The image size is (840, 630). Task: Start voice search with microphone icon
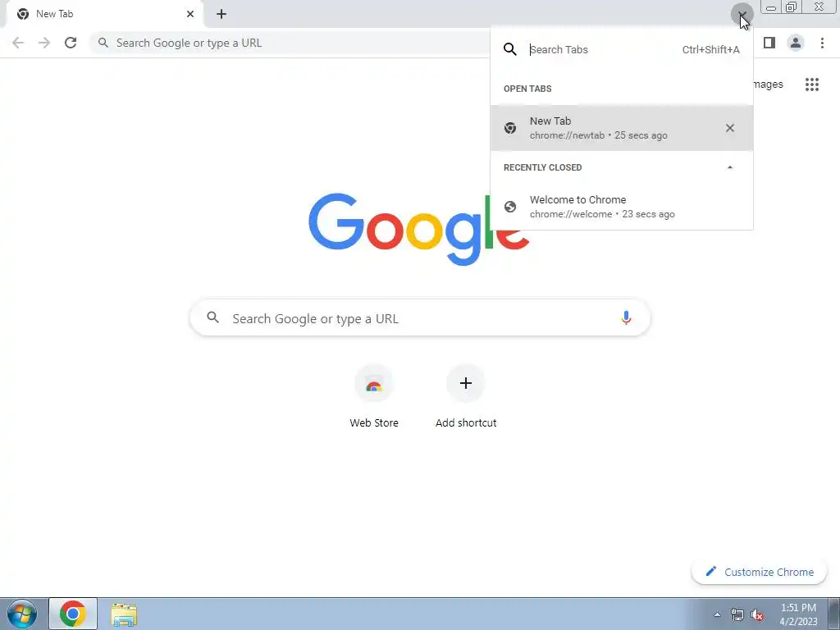click(x=626, y=318)
